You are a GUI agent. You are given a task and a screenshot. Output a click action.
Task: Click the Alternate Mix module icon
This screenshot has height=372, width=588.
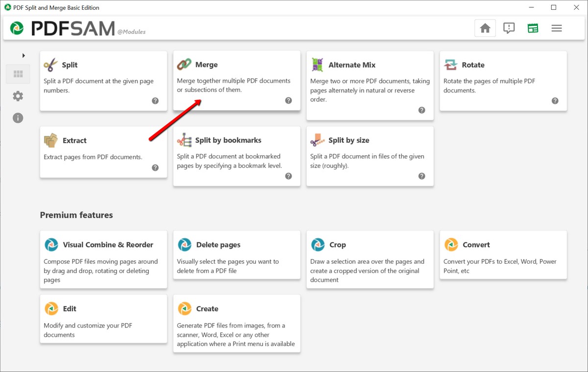tap(318, 65)
